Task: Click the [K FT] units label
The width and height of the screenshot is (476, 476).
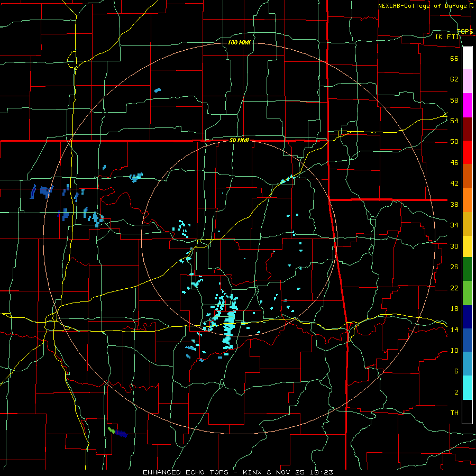Action: coord(447,37)
